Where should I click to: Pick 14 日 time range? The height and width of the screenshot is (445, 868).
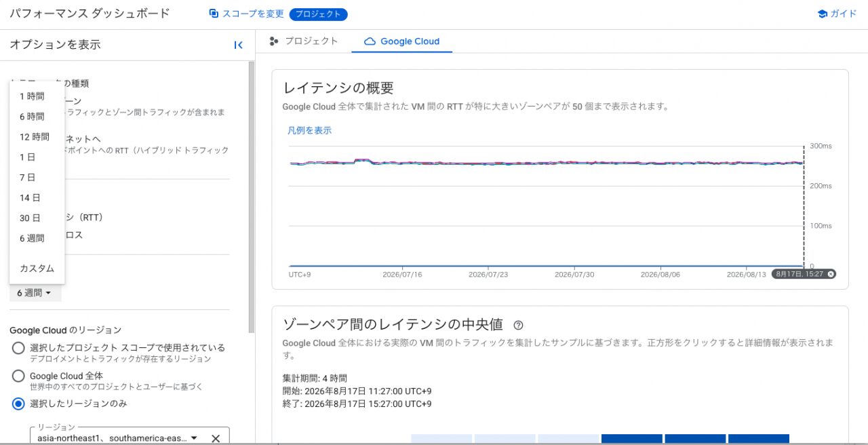coord(37,198)
